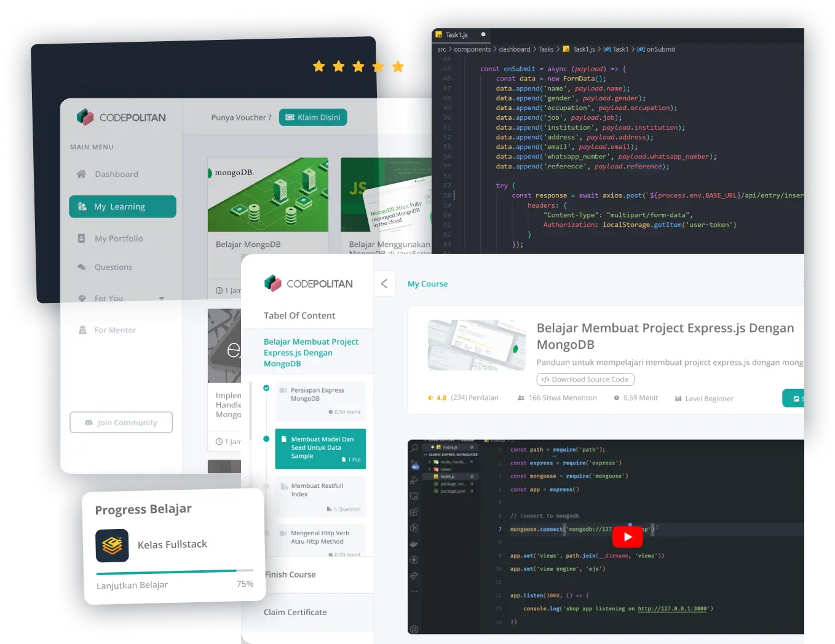This screenshot has width=835, height=644.
Task: Click the Klaim Disini ticket icon
Action: pyautogui.click(x=290, y=117)
